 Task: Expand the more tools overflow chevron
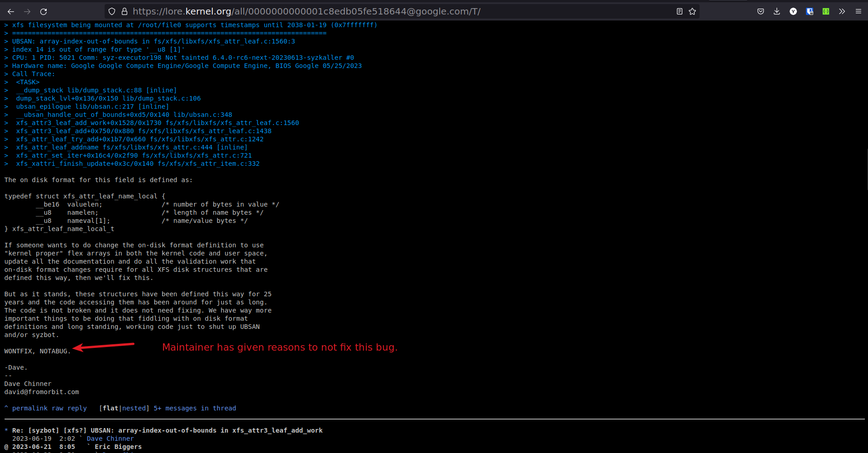click(x=842, y=11)
